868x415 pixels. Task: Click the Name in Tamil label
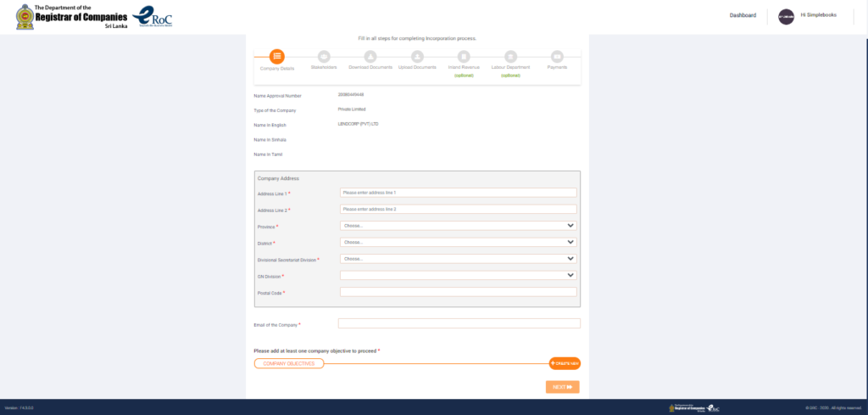click(x=268, y=154)
